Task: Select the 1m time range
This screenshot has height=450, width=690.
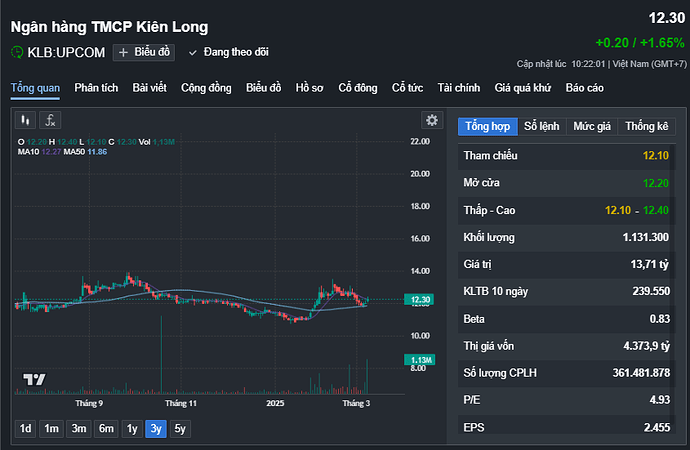Action: coord(51,428)
